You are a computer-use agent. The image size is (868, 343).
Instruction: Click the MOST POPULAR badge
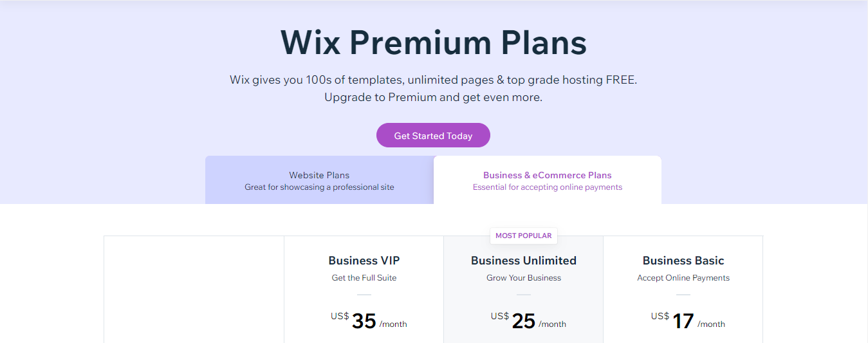(x=523, y=236)
